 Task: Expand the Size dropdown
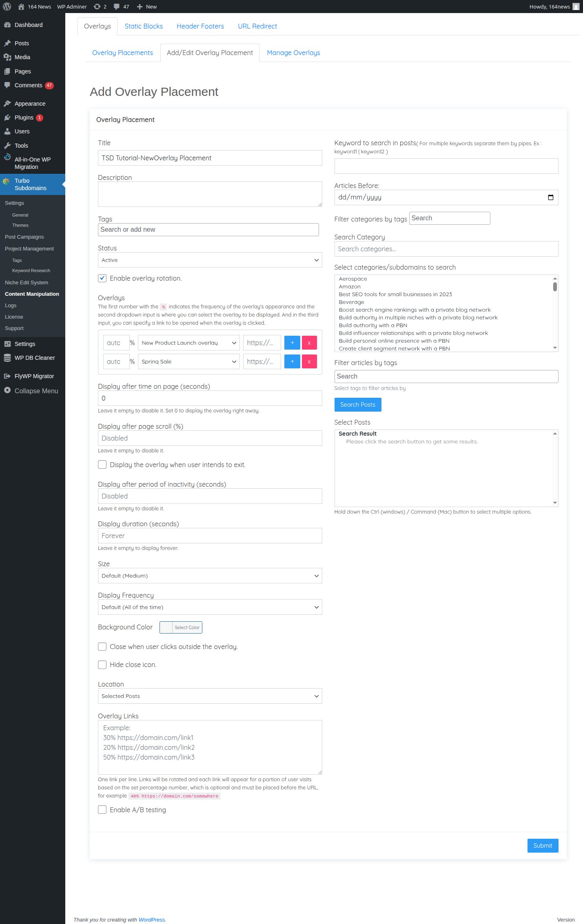pos(210,576)
